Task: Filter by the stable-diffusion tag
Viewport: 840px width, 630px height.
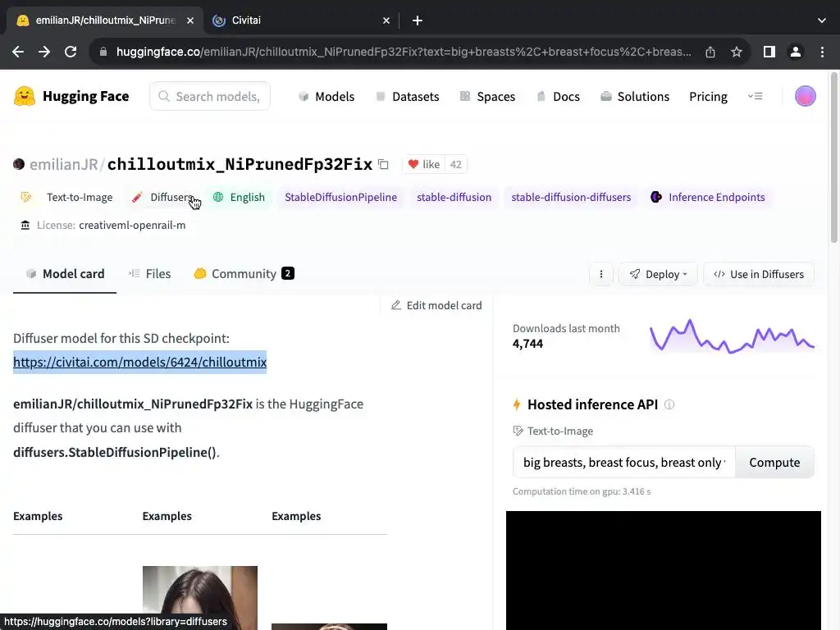Action: coord(454,197)
